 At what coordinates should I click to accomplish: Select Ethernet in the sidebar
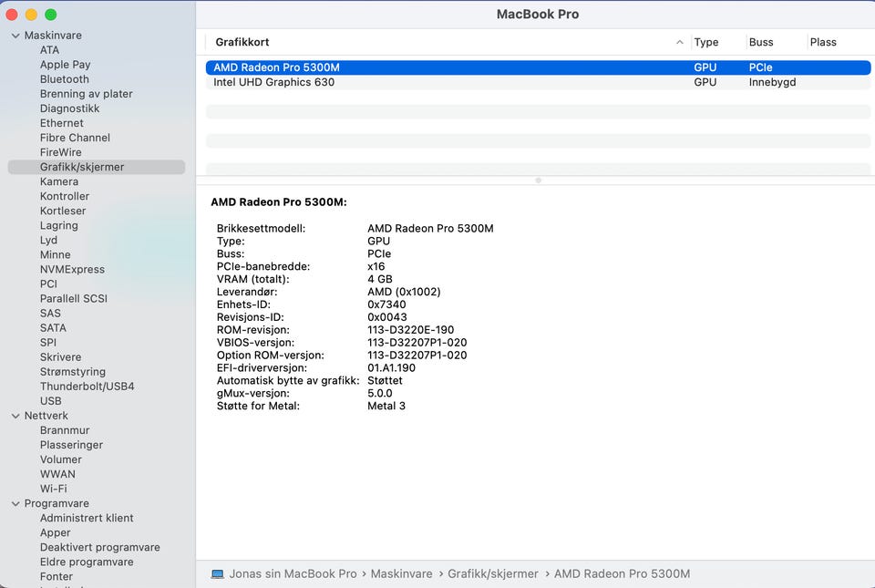coord(61,123)
